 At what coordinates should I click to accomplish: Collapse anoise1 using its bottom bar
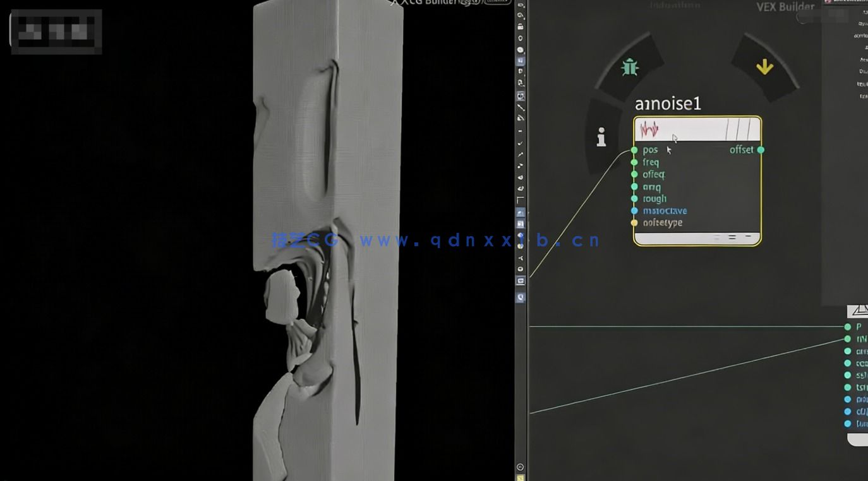[697, 239]
